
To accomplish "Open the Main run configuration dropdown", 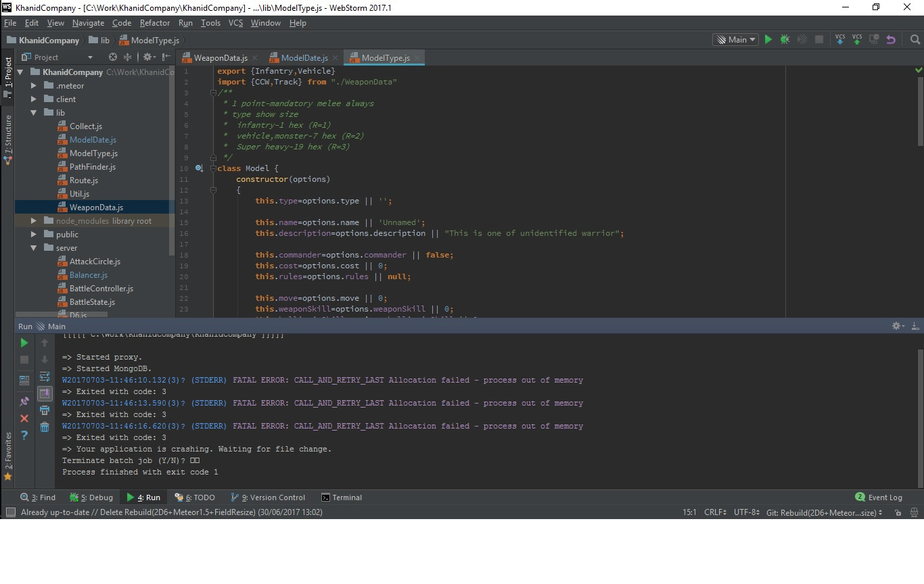I will [x=735, y=40].
